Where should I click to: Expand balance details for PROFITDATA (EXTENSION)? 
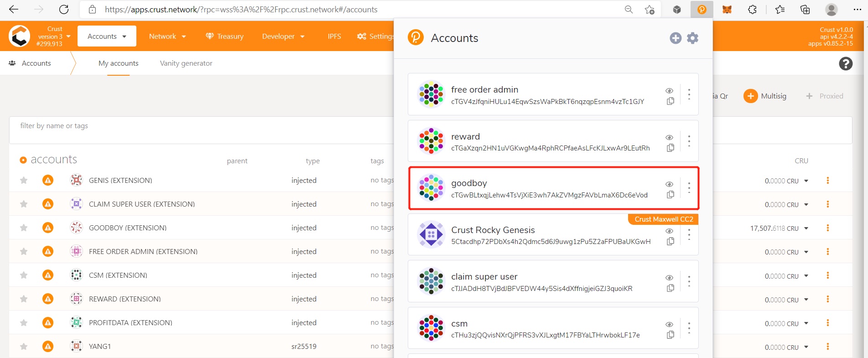pos(806,323)
